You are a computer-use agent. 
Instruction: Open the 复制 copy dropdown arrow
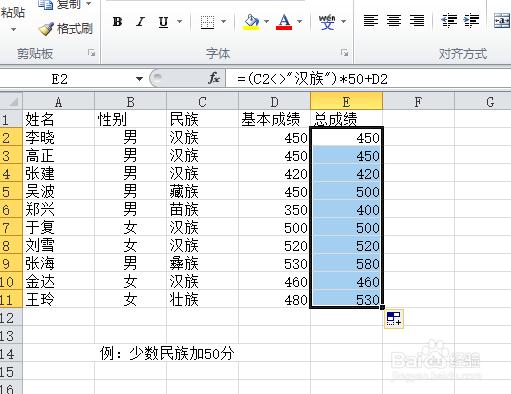pyautogui.click(x=89, y=4)
